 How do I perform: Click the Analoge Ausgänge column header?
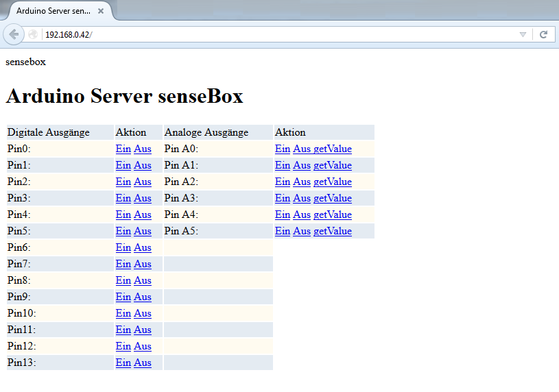click(x=218, y=132)
